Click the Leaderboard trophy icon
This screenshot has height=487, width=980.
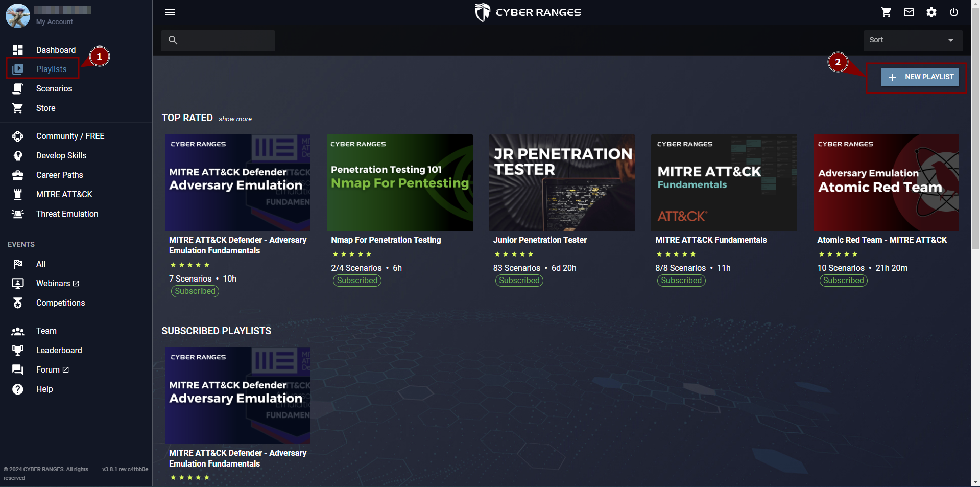[18, 350]
